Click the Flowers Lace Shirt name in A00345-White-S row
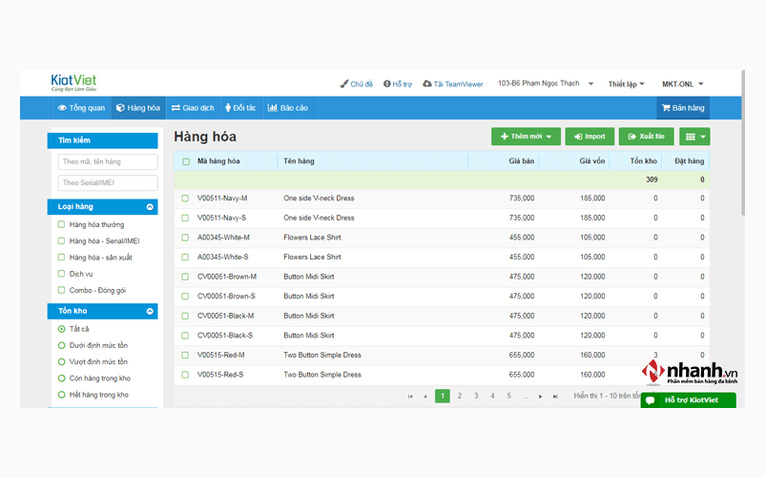The width and height of the screenshot is (765, 478). tap(312, 257)
